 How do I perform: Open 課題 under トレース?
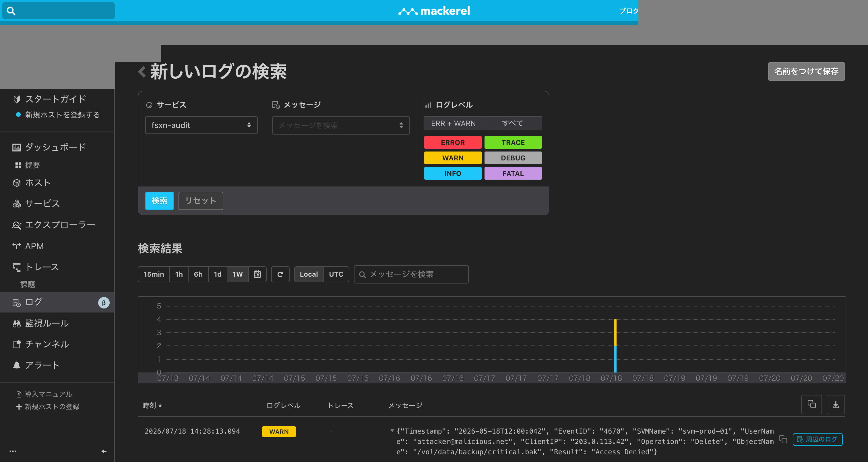(28, 284)
